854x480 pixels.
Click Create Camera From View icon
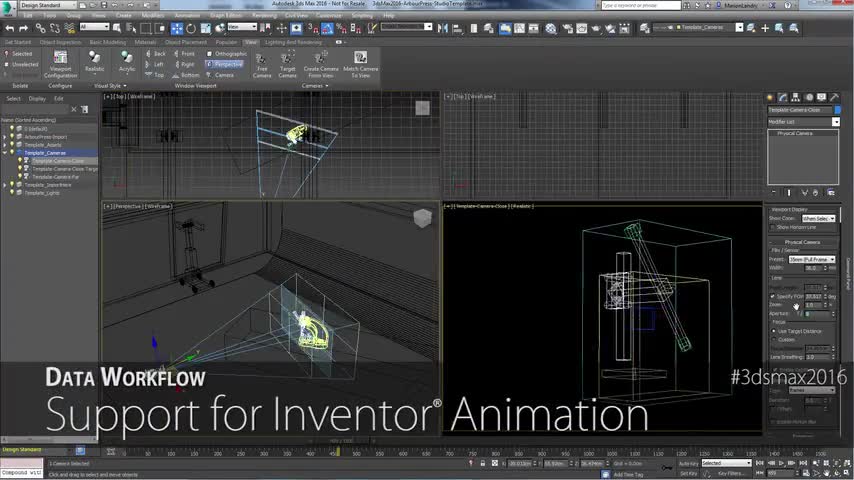click(x=321, y=64)
